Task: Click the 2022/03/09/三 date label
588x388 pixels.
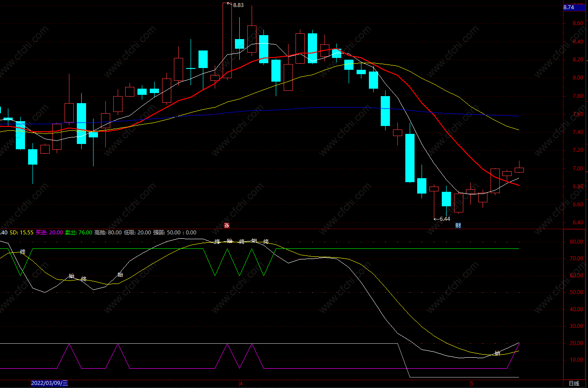Action: pyautogui.click(x=50, y=383)
